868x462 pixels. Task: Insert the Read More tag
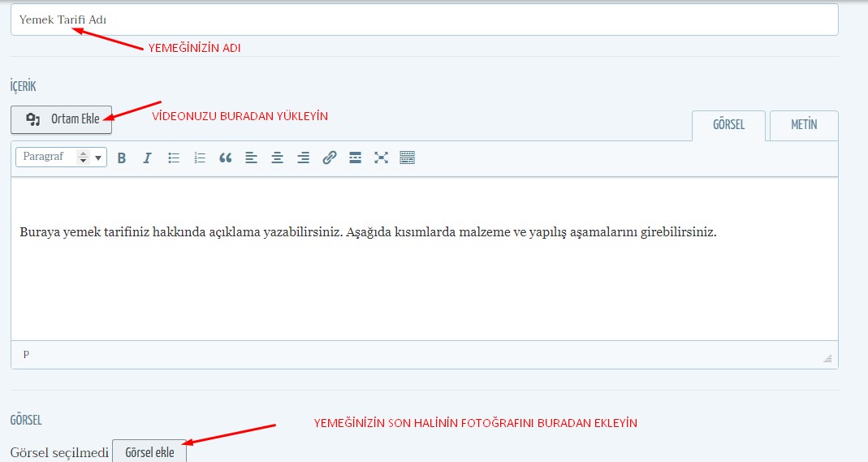coord(356,158)
